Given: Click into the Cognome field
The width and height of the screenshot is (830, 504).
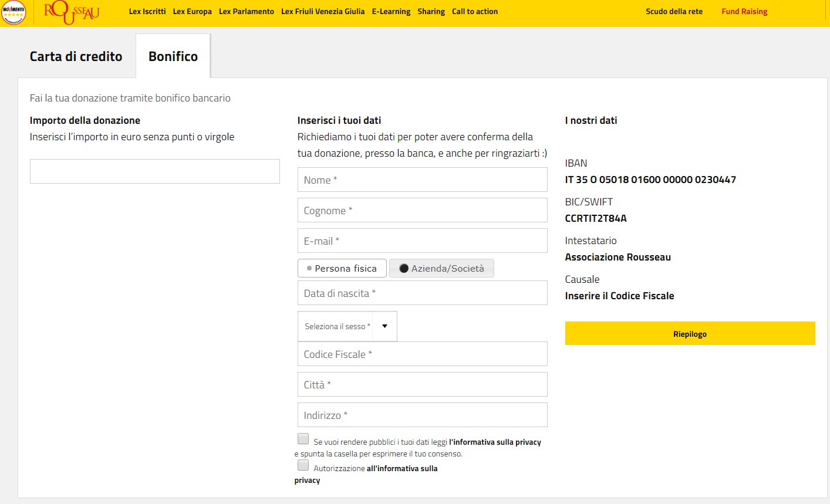Looking at the screenshot, I should tap(423, 210).
